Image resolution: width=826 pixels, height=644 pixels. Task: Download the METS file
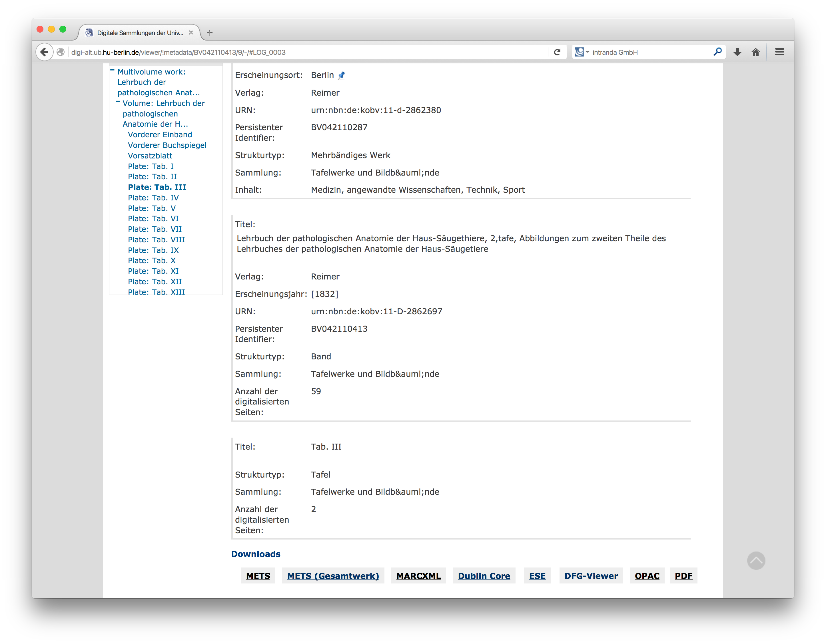[x=258, y=576]
